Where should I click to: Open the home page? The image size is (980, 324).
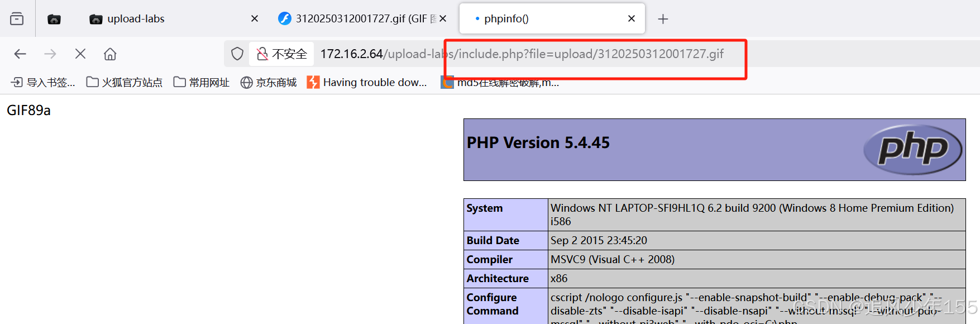110,54
